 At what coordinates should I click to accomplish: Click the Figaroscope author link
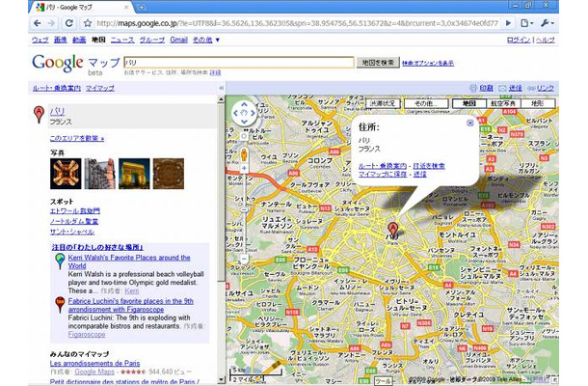(87, 335)
